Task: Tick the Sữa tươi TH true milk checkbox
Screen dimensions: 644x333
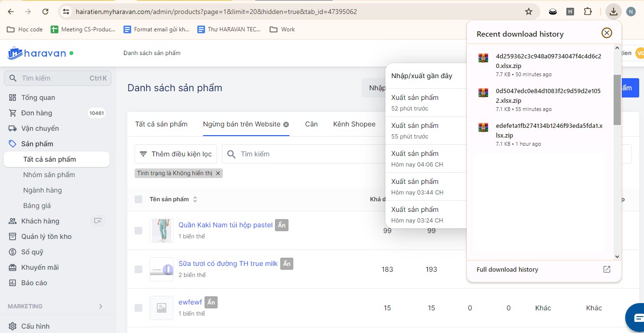Action: click(138, 269)
